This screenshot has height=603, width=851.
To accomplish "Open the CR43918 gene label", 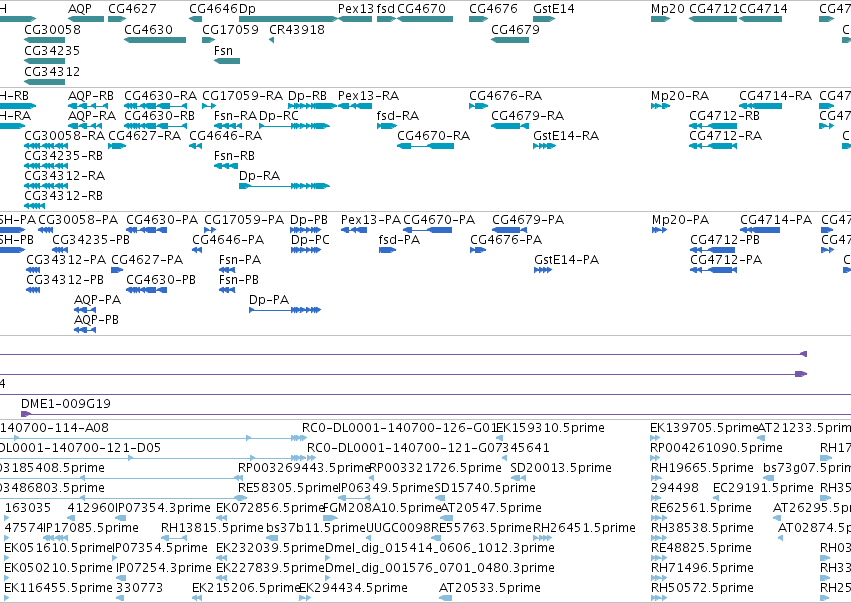I will point(297,29).
